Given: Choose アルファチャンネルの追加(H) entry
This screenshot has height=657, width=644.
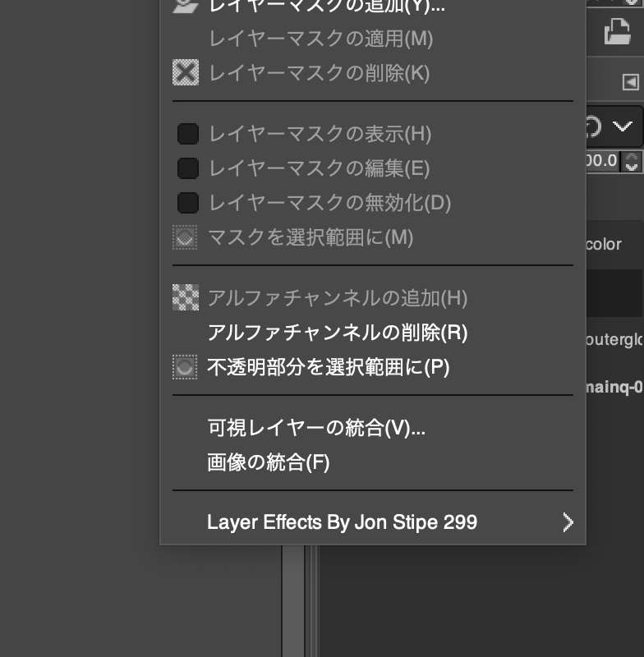Looking at the screenshot, I should (x=372, y=298).
